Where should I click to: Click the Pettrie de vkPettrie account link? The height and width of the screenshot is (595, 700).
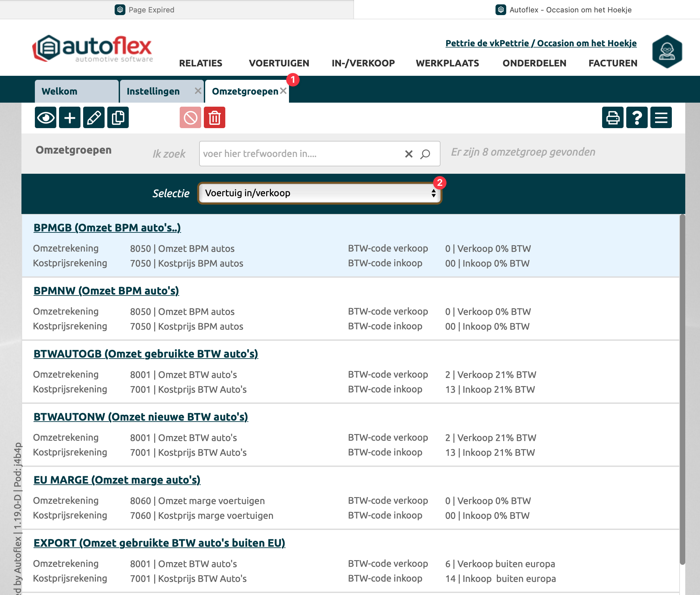(541, 43)
